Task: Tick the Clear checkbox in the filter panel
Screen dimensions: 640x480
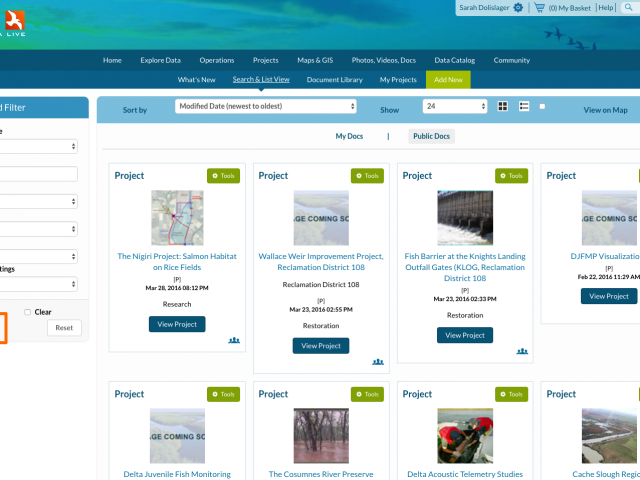Action: [x=27, y=312]
